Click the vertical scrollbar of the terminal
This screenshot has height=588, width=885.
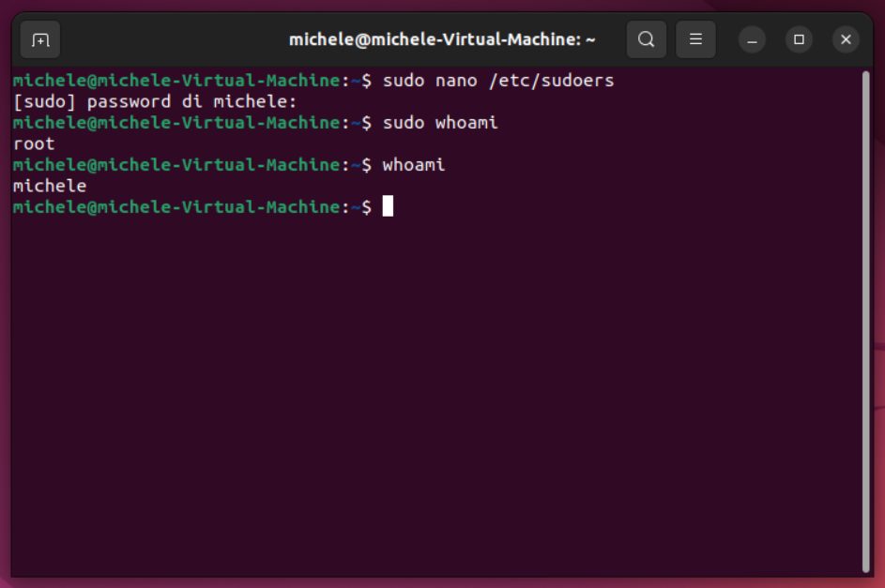[866, 322]
